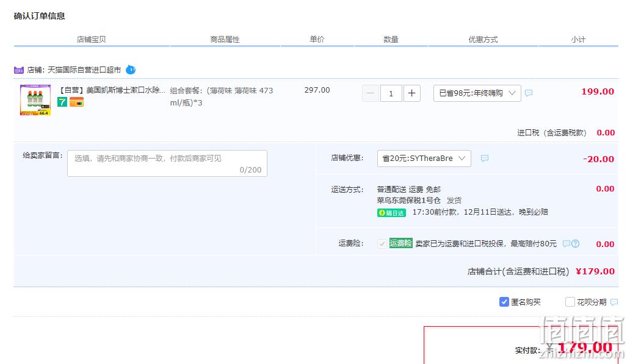Click the quantity input field showing 1
Image resolution: width=630 pixels, height=364 pixels.
391,93
